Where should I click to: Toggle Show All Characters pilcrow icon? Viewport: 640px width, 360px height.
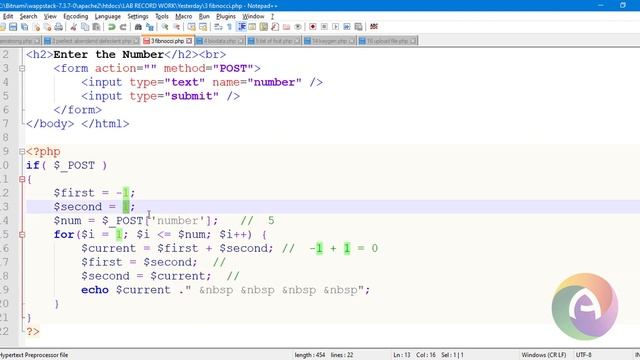tap(229, 27)
